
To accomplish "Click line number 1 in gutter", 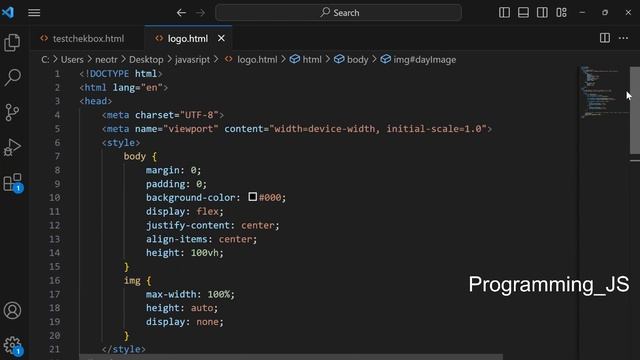I will coord(57,74).
